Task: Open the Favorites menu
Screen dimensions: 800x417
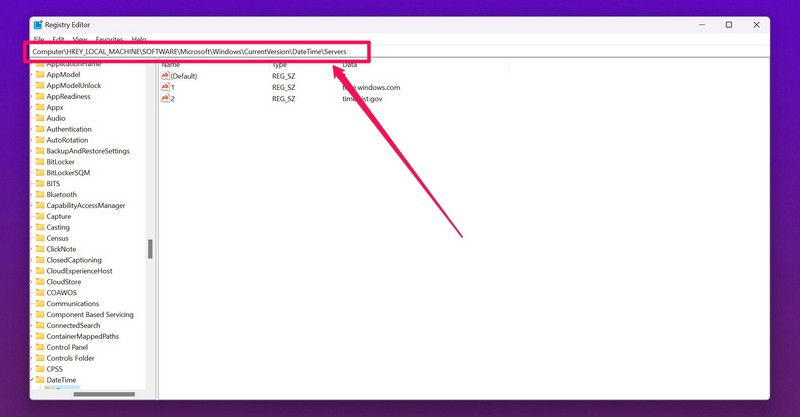Action: 109,39
